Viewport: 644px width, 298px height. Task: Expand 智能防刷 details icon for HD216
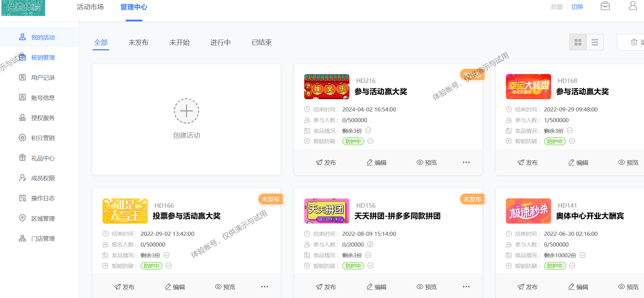370,141
